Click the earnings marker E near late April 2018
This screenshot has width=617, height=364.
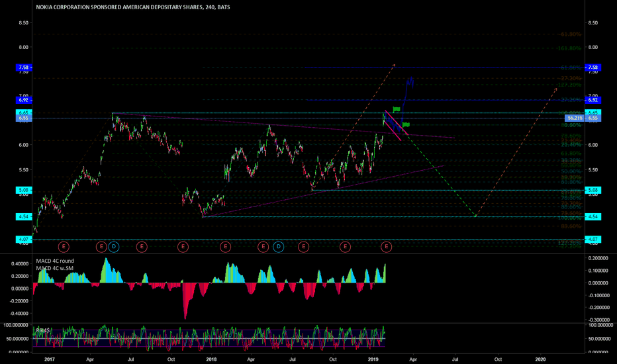click(263, 247)
